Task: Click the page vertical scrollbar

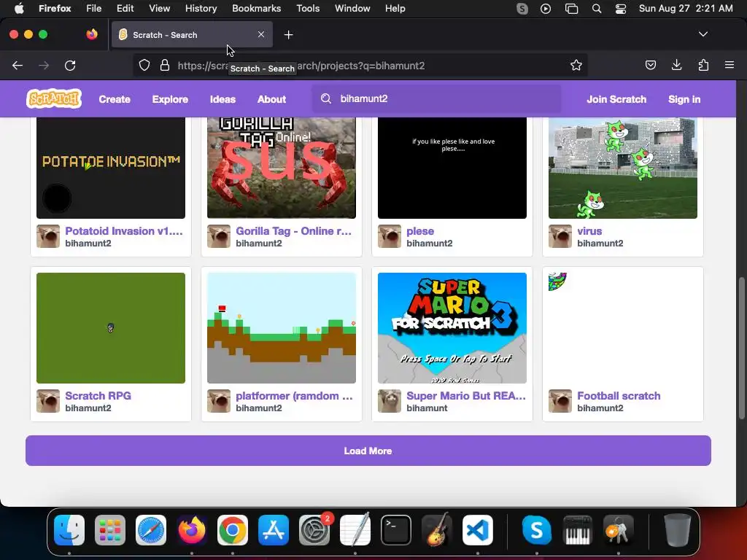Action: pyautogui.click(x=741, y=348)
